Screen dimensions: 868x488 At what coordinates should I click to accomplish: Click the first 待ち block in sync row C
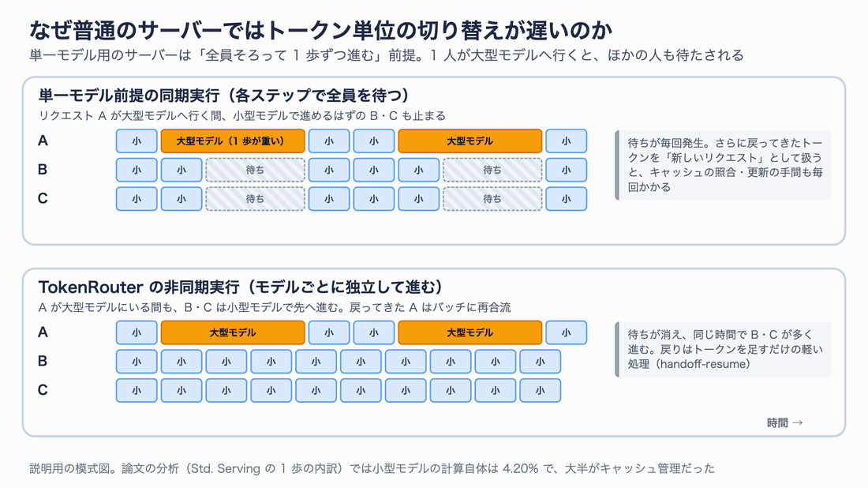tap(255, 199)
